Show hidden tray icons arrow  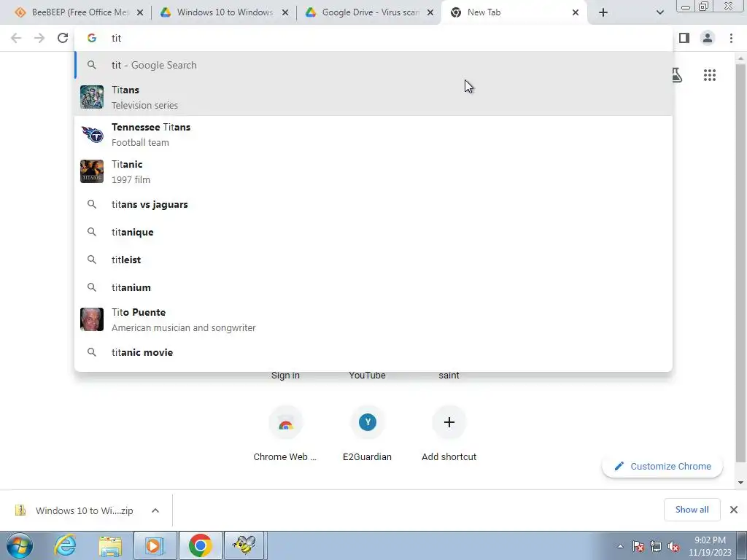(x=620, y=546)
